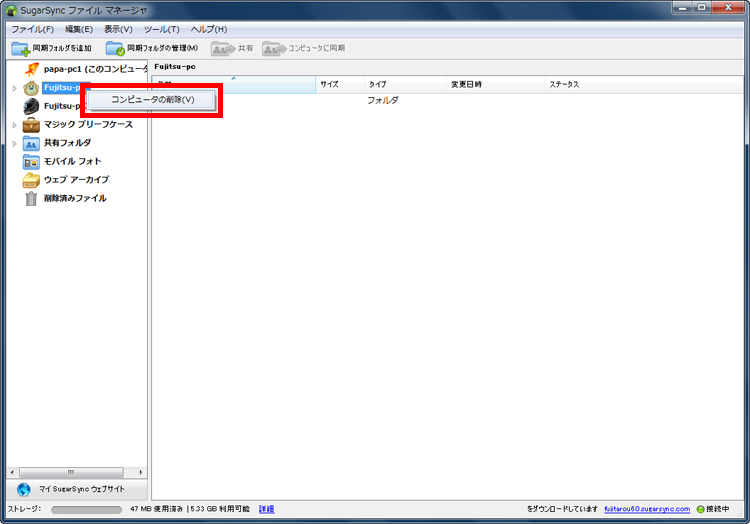The image size is (750, 524).
Task: Sort by the タイプ column header
Action: (x=405, y=85)
